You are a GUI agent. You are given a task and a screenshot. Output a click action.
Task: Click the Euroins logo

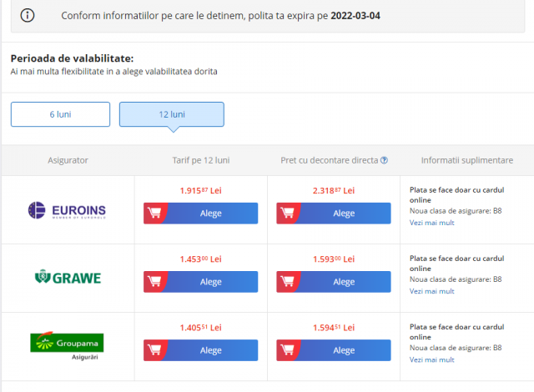click(67, 209)
